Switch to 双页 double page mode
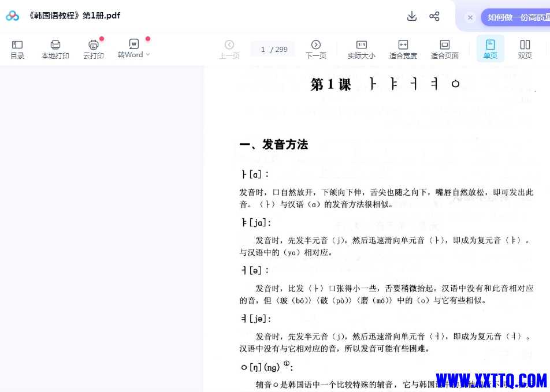550x392 pixels. point(525,50)
